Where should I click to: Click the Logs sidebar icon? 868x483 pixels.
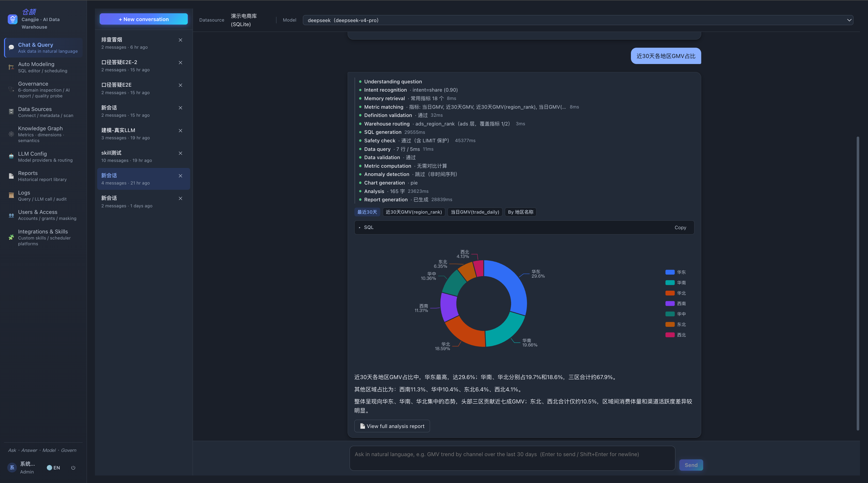click(11, 195)
